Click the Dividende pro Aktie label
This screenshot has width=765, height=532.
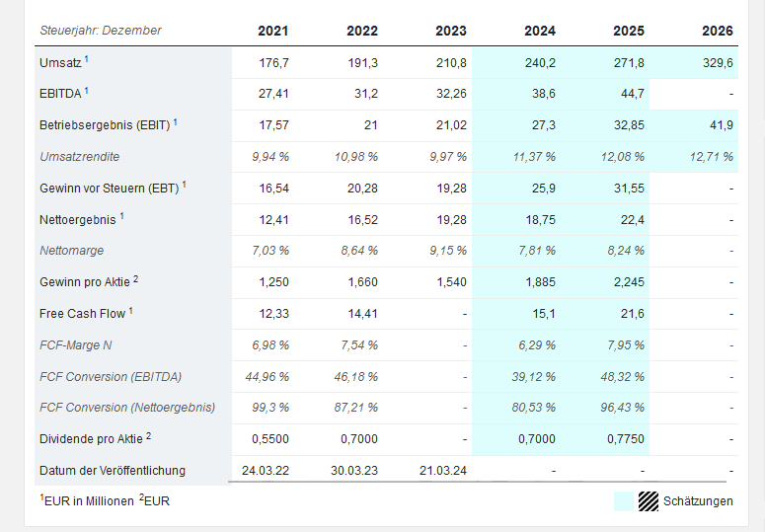[92, 439]
